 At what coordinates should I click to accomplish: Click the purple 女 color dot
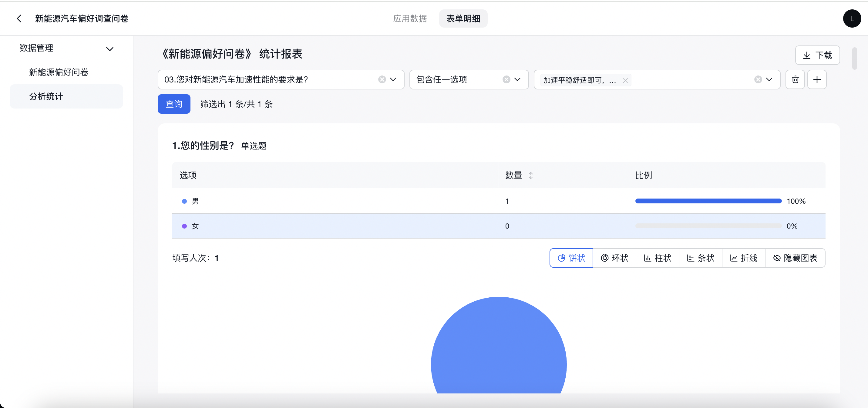pos(184,226)
